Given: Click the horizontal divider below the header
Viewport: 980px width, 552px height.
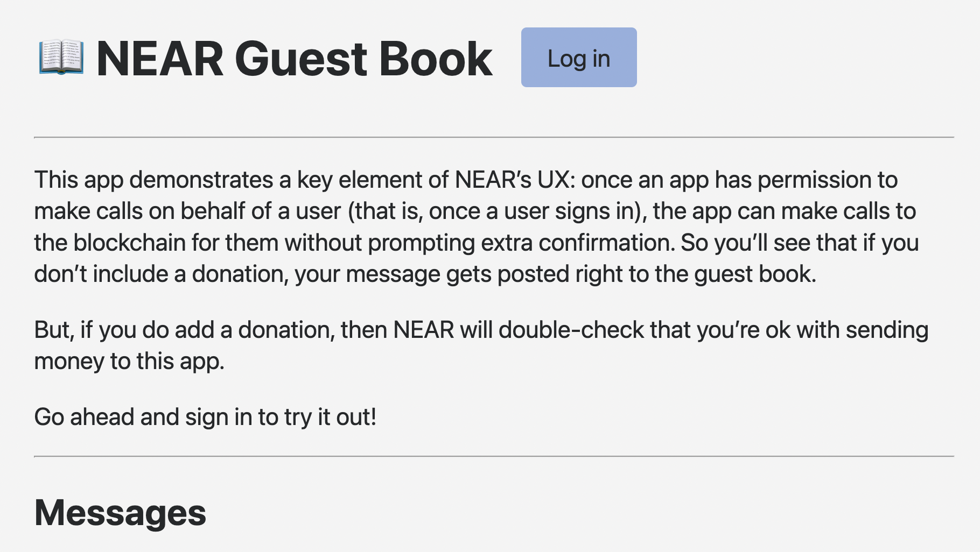Looking at the screenshot, I should (494, 138).
